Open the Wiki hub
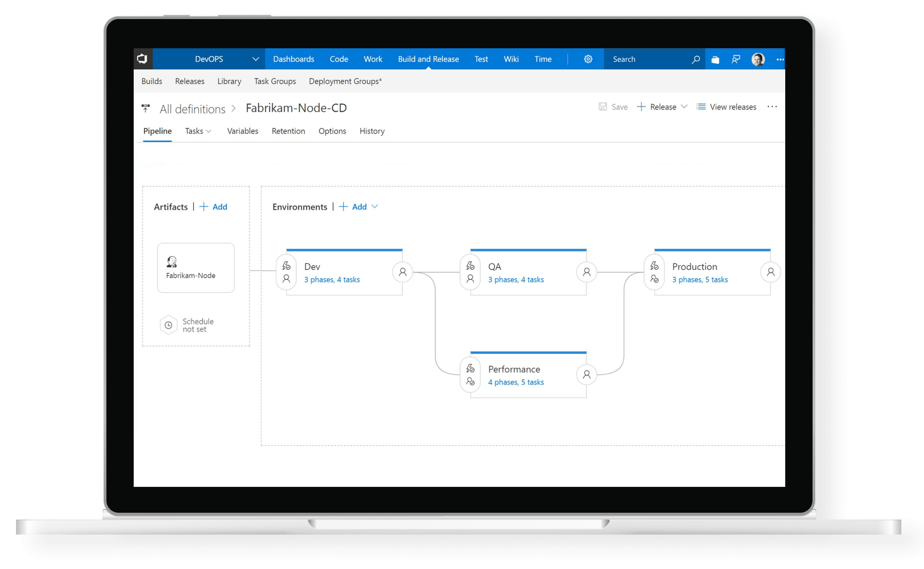This screenshot has width=924, height=569. point(511,59)
